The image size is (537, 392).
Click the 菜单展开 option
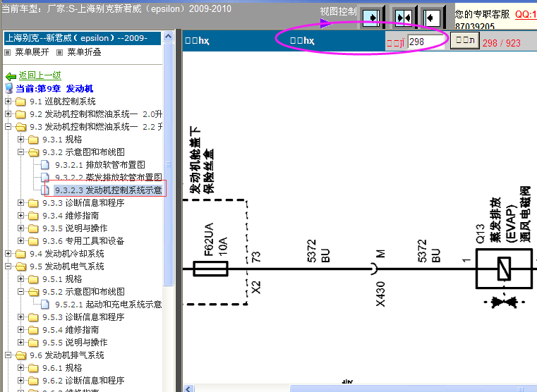pyautogui.click(x=32, y=52)
